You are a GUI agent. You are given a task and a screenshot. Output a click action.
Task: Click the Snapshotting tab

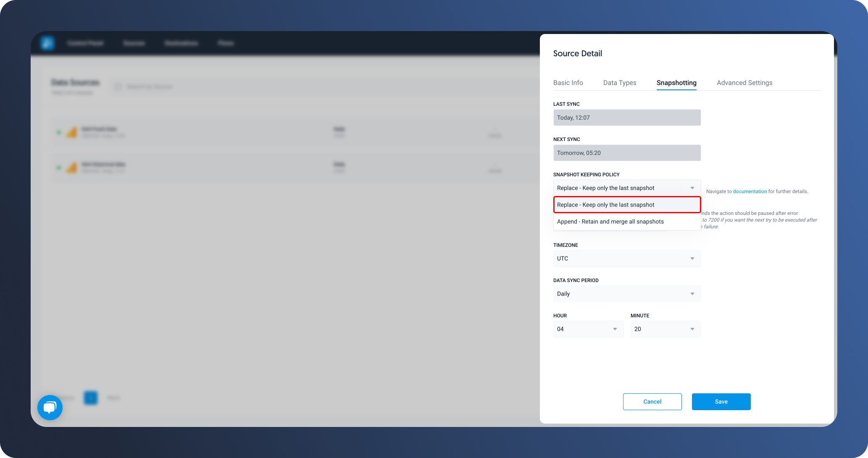pos(677,83)
